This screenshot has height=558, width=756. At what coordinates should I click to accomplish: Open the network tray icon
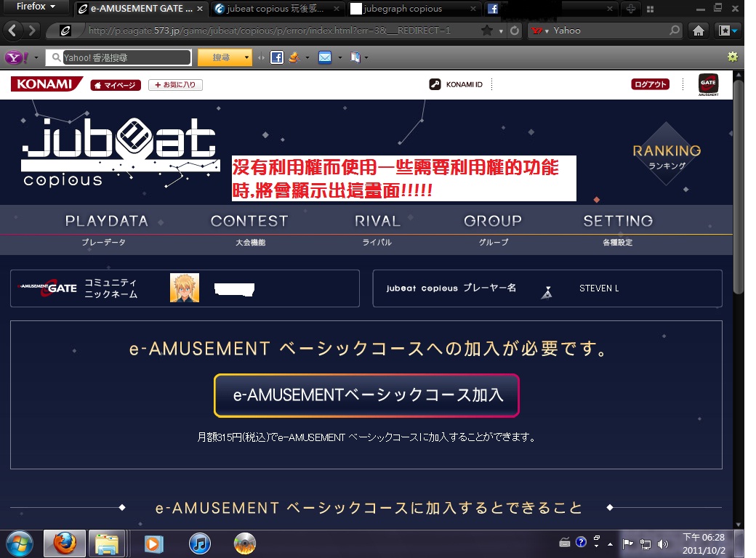645,544
